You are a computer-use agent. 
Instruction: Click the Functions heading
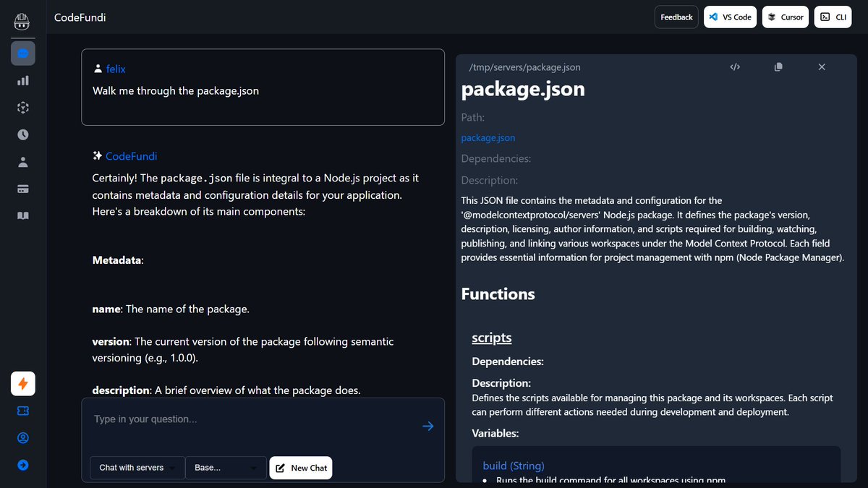pos(498,294)
